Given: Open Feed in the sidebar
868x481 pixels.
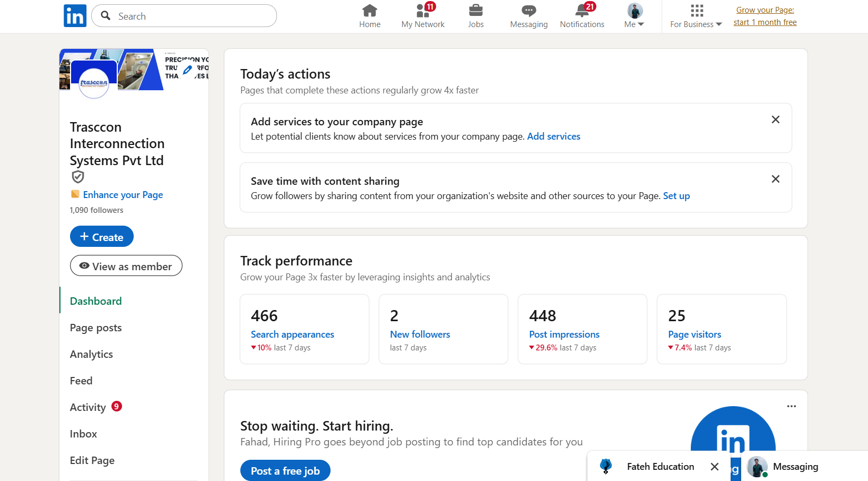Looking at the screenshot, I should coord(81,381).
